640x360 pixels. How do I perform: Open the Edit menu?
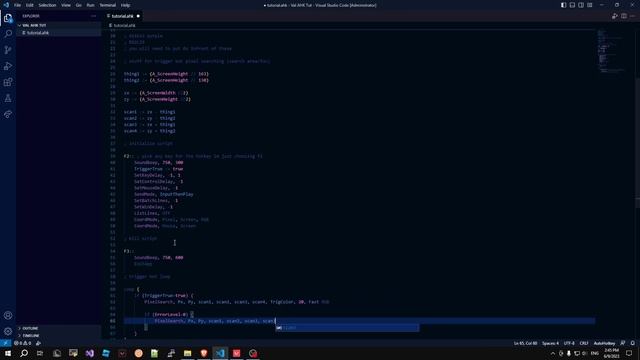point(30,5)
